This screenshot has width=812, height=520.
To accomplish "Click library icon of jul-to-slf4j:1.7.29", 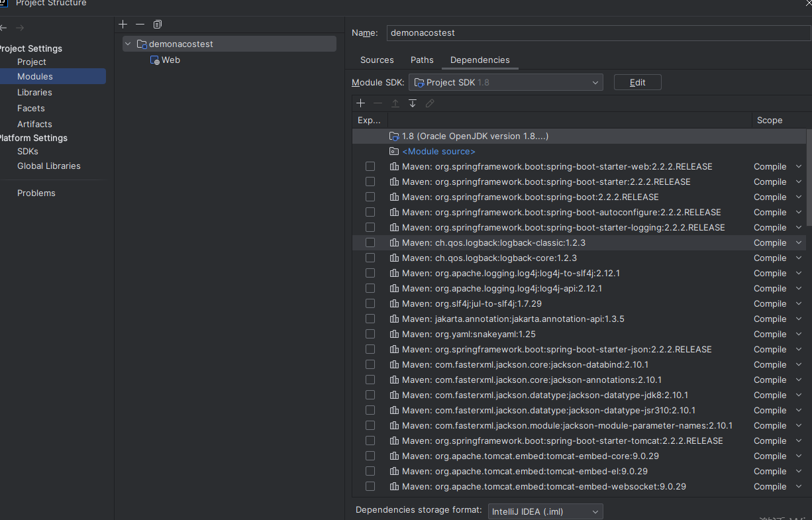I will (x=394, y=303).
